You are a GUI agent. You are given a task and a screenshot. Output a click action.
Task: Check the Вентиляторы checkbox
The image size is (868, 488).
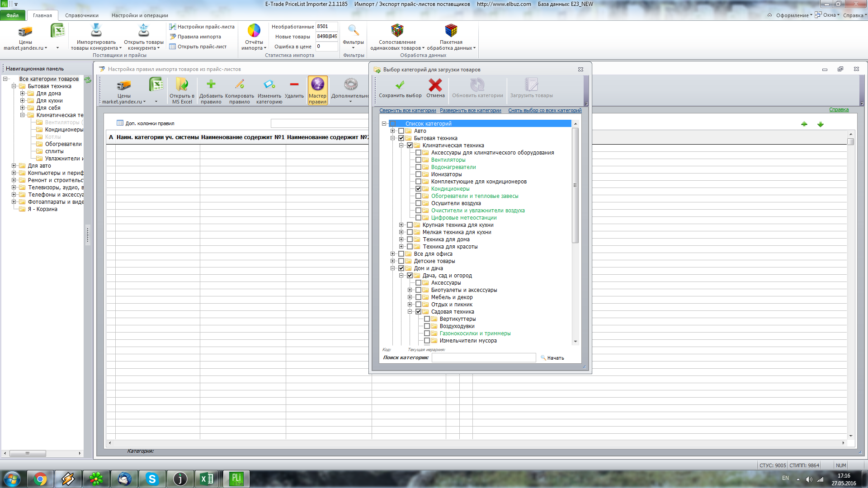click(418, 160)
